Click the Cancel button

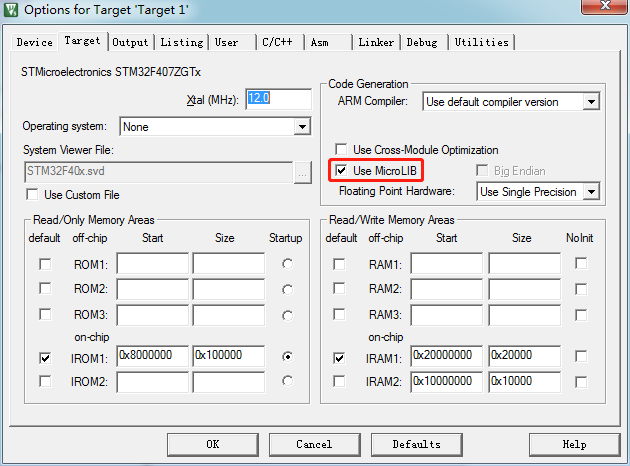pyautogui.click(x=314, y=444)
